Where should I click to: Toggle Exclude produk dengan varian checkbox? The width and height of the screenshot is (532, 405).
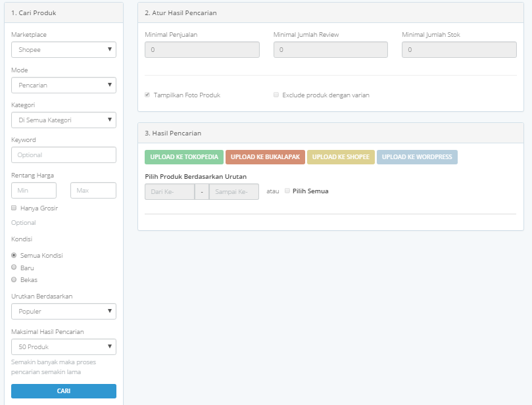276,95
